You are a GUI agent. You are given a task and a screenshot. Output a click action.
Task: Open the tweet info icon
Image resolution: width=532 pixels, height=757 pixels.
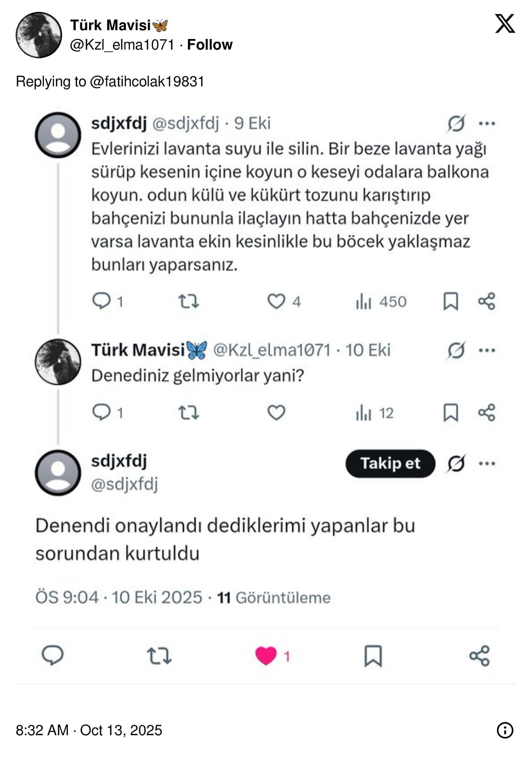point(505,730)
